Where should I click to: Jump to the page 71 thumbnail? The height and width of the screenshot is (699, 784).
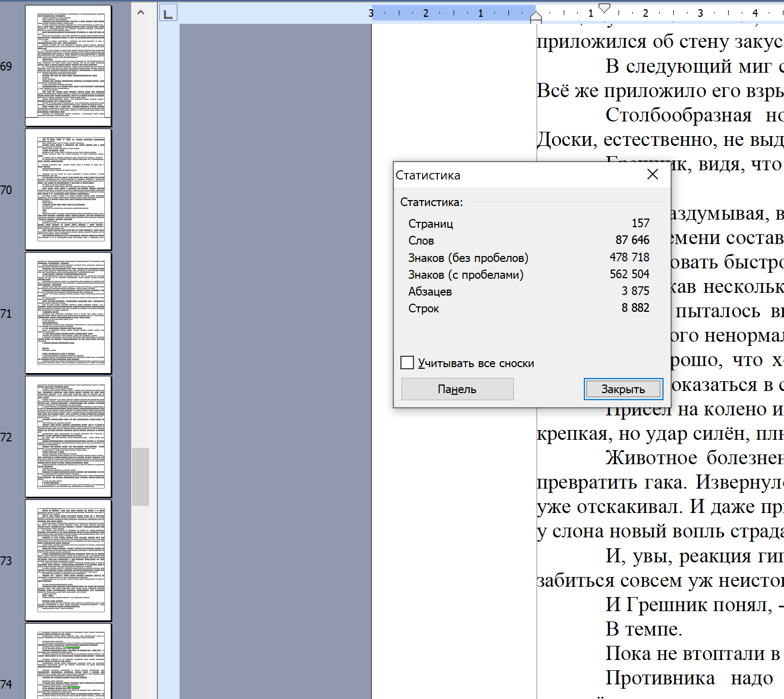click(68, 313)
